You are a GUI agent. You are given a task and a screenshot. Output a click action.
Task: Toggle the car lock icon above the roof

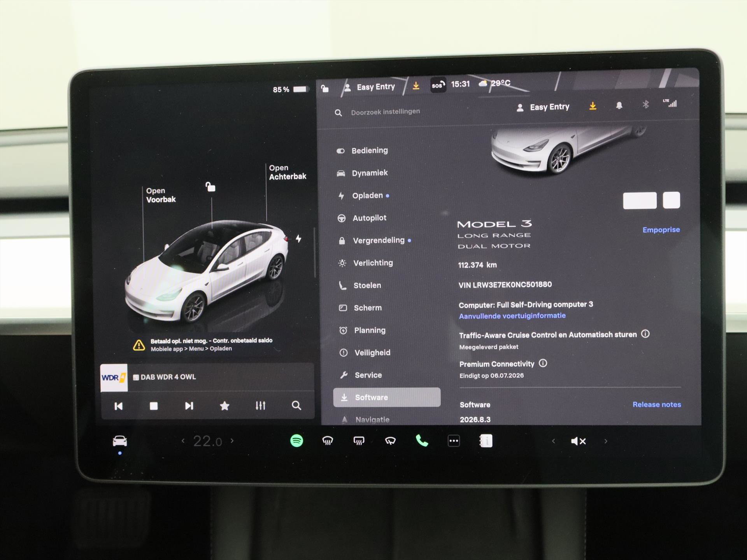(x=210, y=187)
